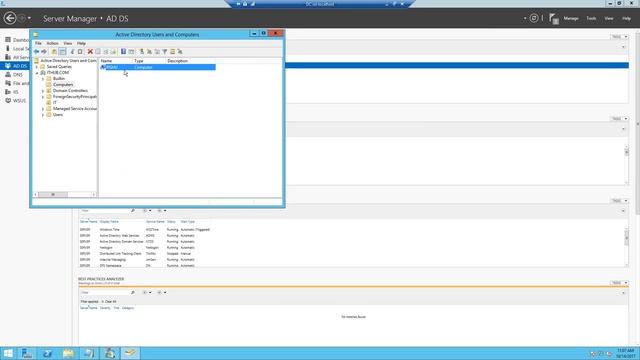Click the Forward arrow in ADUC toolbar
640x360 pixels.
point(44,51)
